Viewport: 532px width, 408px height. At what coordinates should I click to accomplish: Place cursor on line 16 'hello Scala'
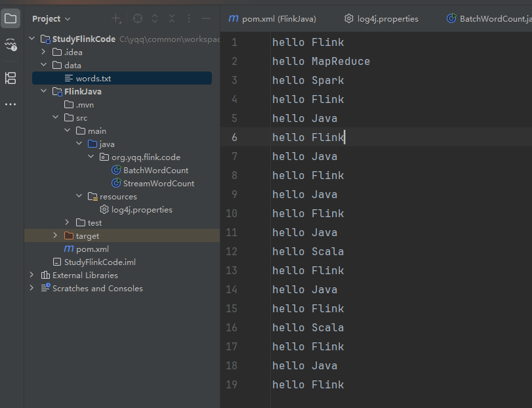308,327
